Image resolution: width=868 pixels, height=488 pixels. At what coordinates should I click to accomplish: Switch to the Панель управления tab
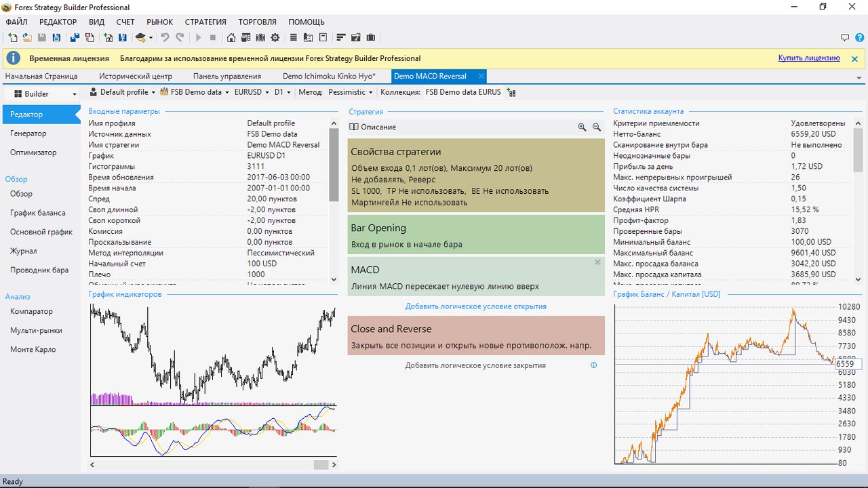[226, 77]
